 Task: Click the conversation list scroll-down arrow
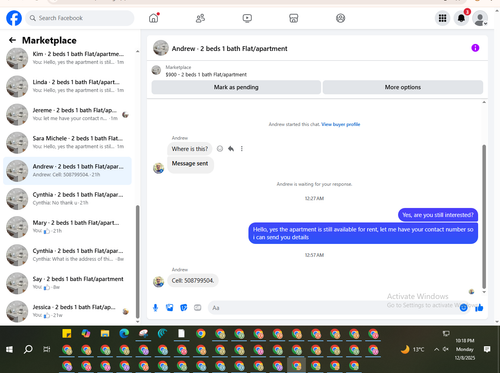click(137, 322)
